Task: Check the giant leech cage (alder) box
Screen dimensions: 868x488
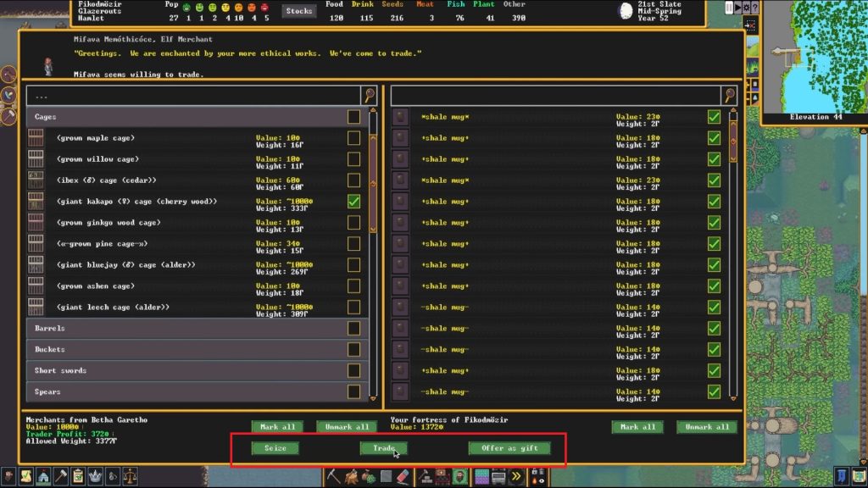Action: [353, 307]
